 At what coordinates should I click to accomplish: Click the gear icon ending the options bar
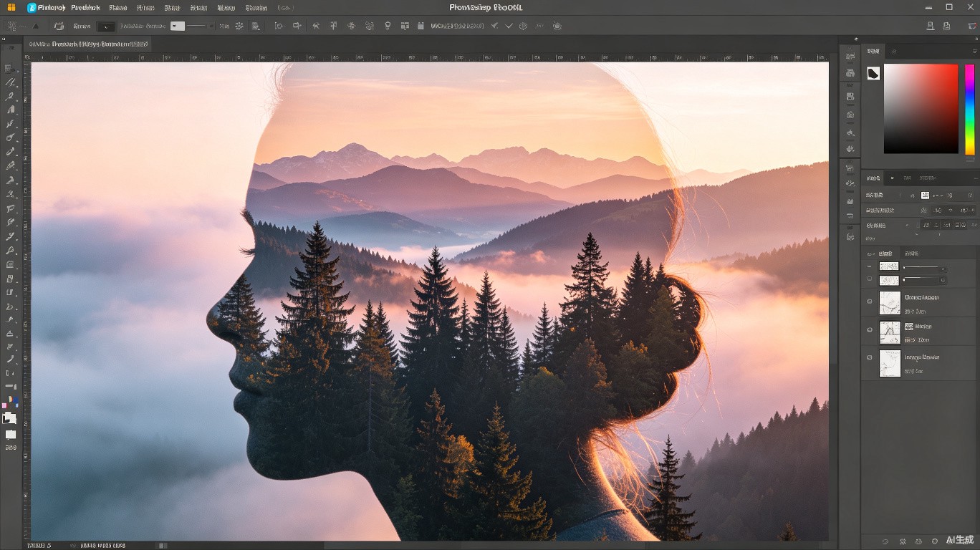[557, 26]
